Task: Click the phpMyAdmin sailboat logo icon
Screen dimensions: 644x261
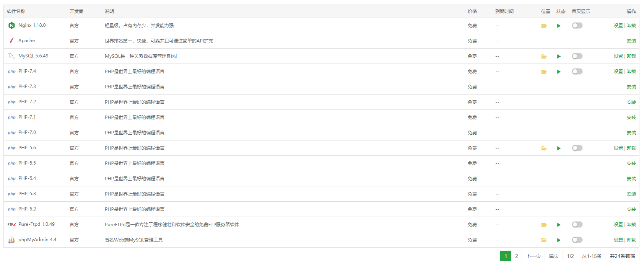Action: [x=11, y=240]
